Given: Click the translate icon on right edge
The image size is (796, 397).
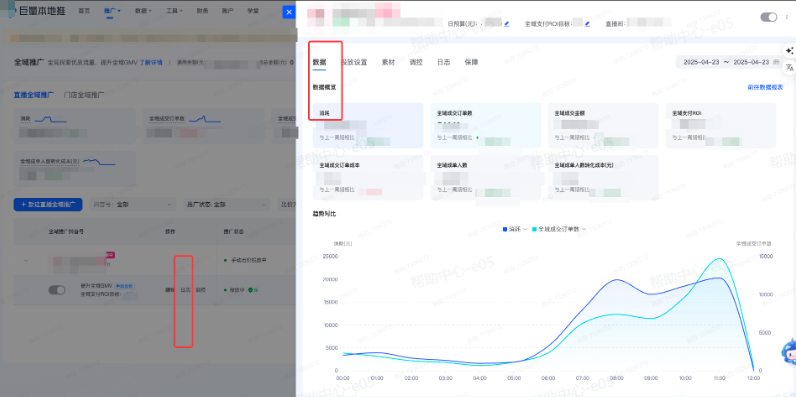Looking at the screenshot, I should pos(789,67).
